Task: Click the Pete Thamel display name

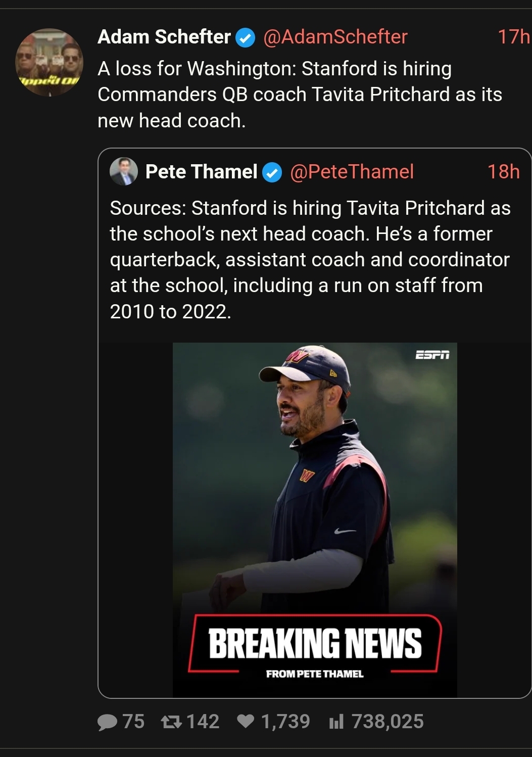Action: [202, 172]
